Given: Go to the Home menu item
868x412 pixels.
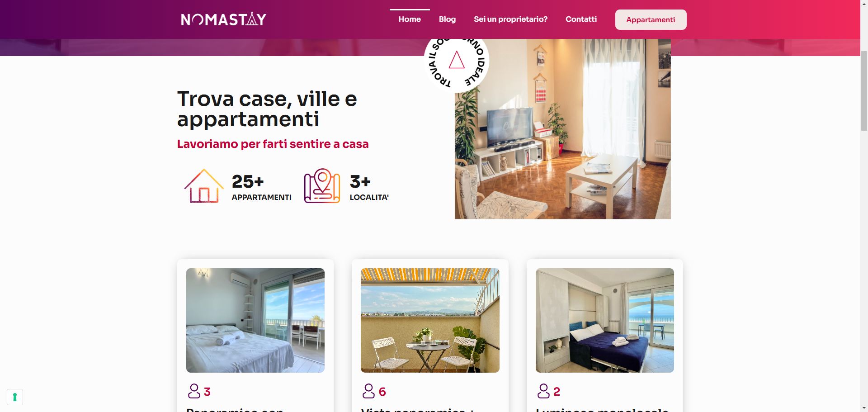Looking at the screenshot, I should (410, 19).
